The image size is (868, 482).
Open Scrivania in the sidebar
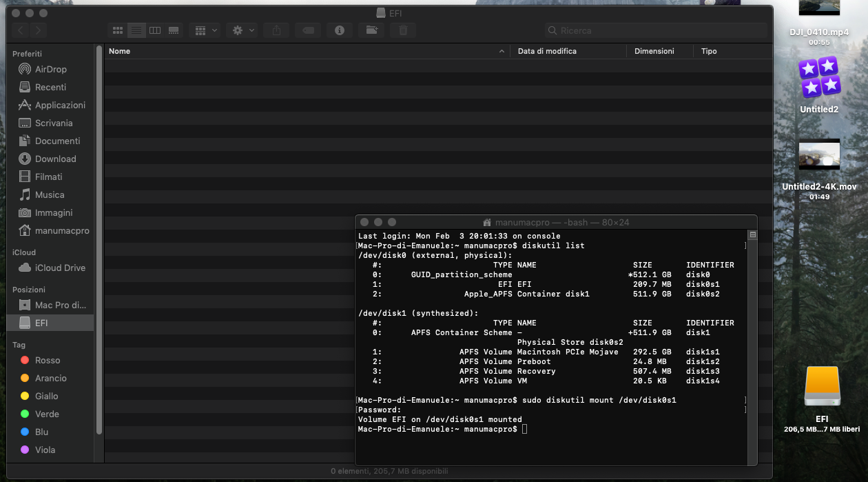point(50,123)
